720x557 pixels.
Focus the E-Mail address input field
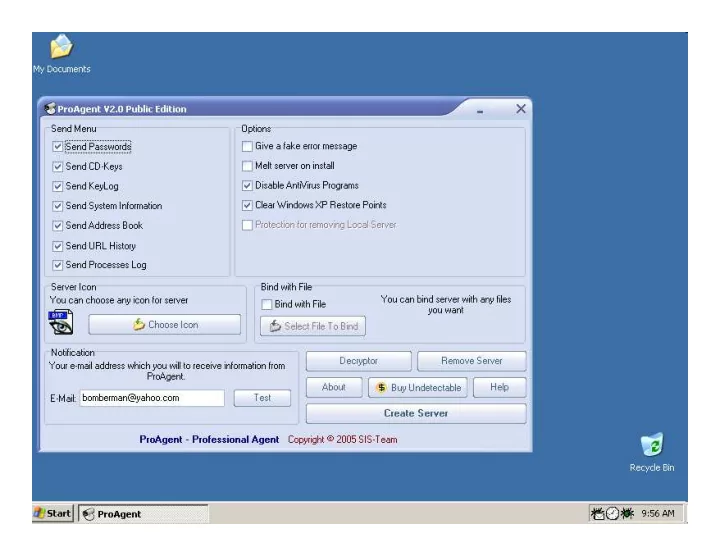(x=152, y=398)
